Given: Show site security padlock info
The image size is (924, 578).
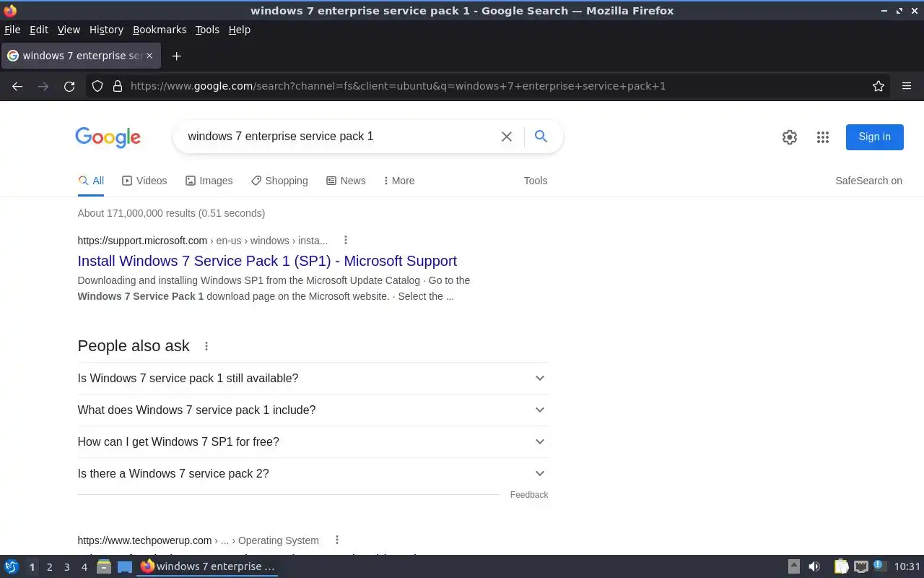Looking at the screenshot, I should click(x=118, y=86).
